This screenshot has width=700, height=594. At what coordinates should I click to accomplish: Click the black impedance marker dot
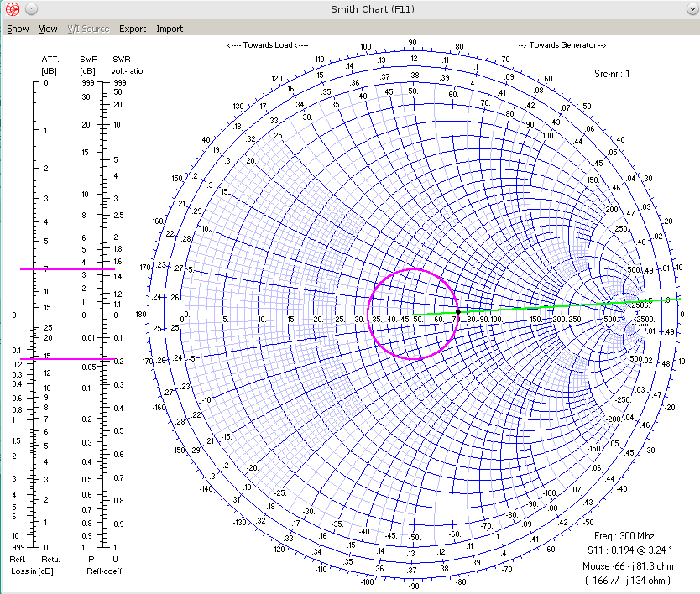458,312
